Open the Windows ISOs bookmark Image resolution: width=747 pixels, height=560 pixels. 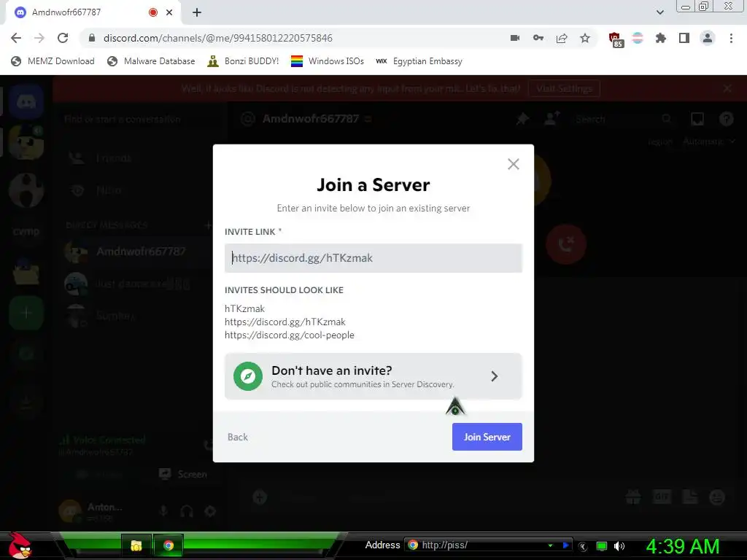tap(328, 61)
